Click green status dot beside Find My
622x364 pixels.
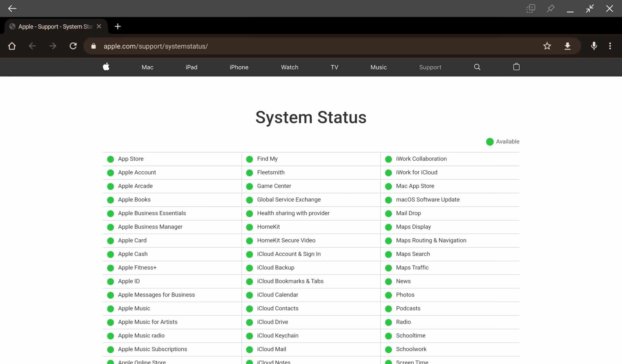coord(249,159)
